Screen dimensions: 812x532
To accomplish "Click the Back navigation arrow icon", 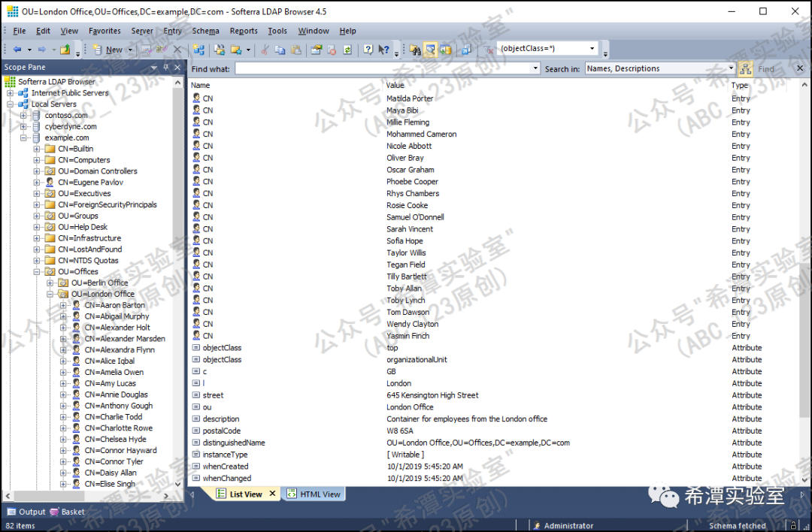I will [x=17, y=49].
